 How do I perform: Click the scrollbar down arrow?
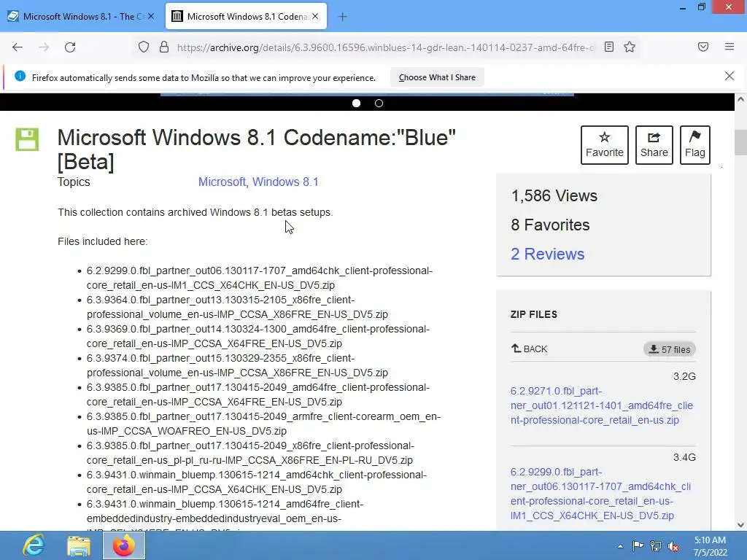coord(740,525)
